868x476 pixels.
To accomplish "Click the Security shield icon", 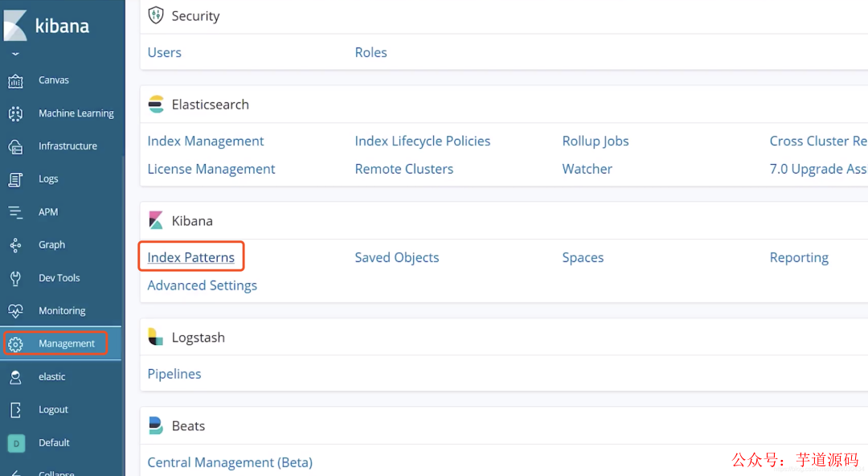I will [156, 15].
